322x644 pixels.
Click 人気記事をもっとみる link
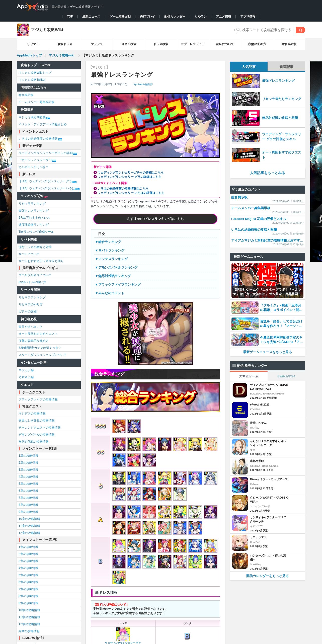pos(267,173)
